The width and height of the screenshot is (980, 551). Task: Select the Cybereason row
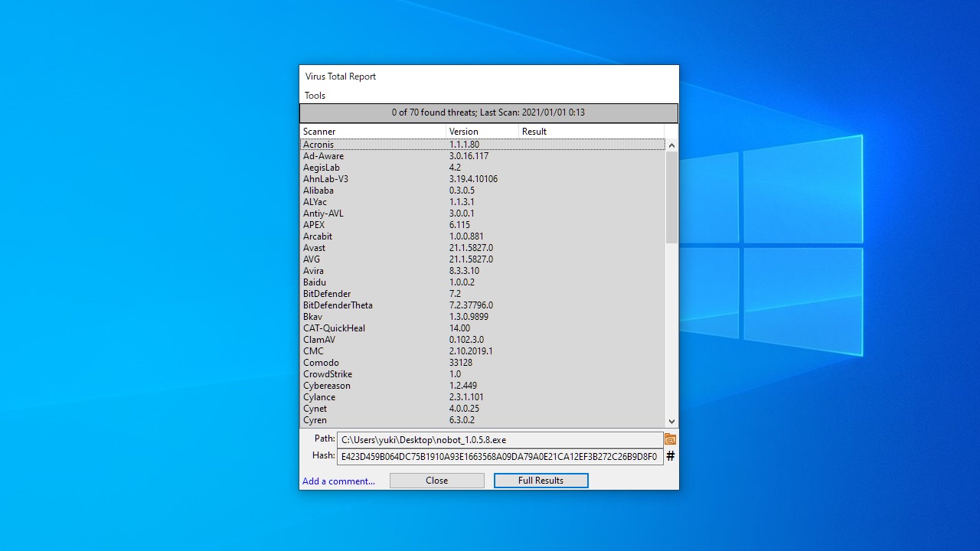tap(482, 386)
